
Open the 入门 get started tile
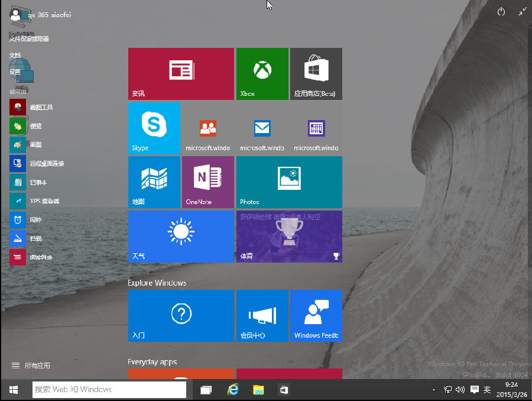click(x=181, y=316)
